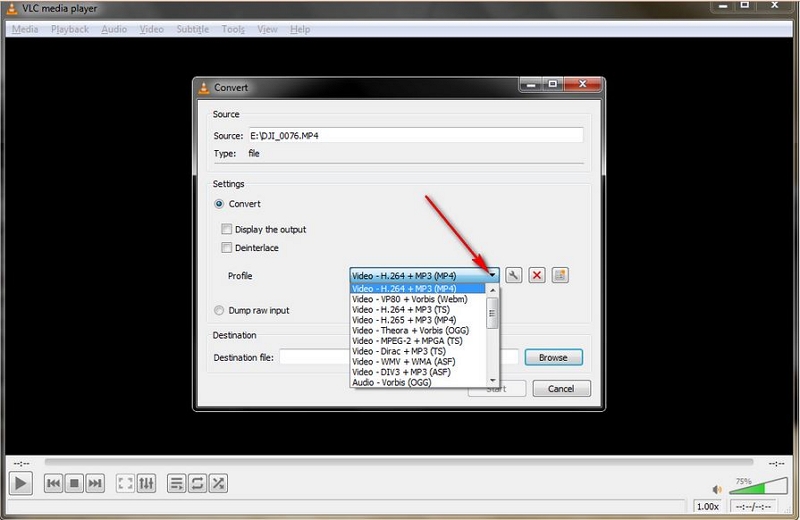800x520 pixels.
Task: Enable the Deinterlace checkbox
Action: pyautogui.click(x=227, y=247)
